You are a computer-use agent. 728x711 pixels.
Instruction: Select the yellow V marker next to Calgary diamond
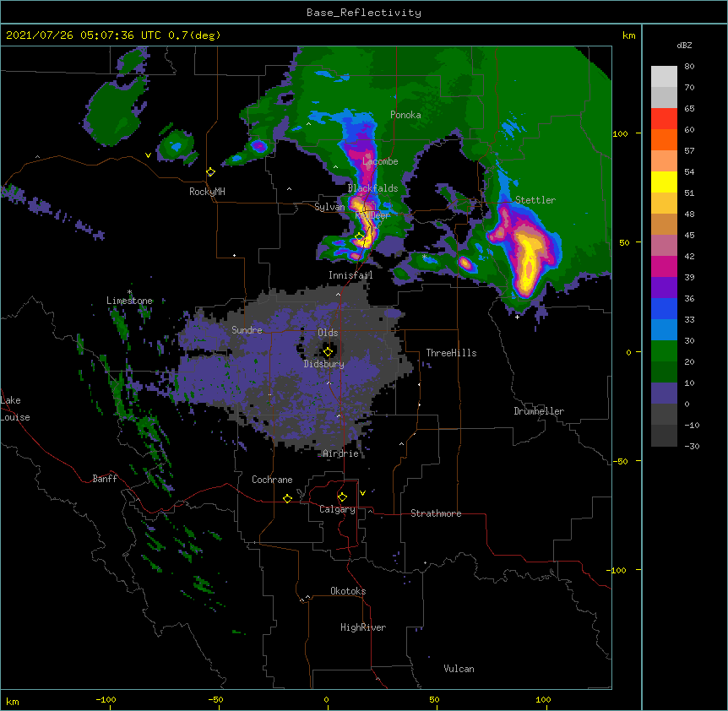362,493
